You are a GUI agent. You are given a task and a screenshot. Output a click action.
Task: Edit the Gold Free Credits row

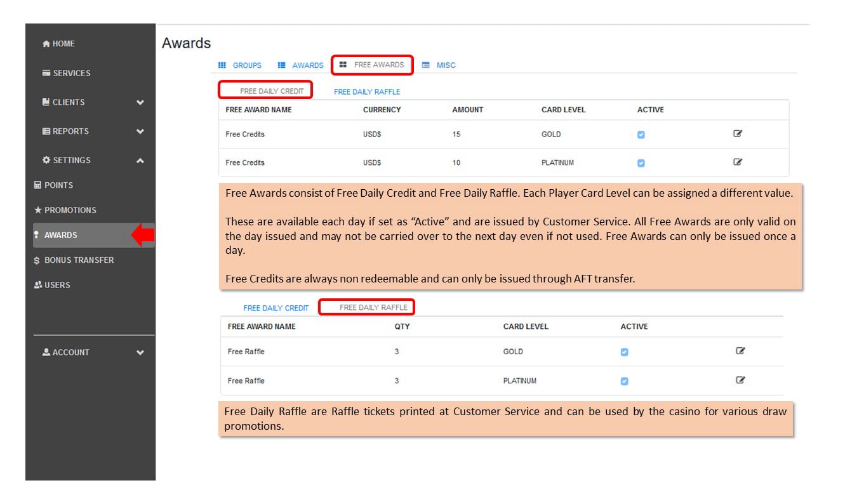coord(738,133)
